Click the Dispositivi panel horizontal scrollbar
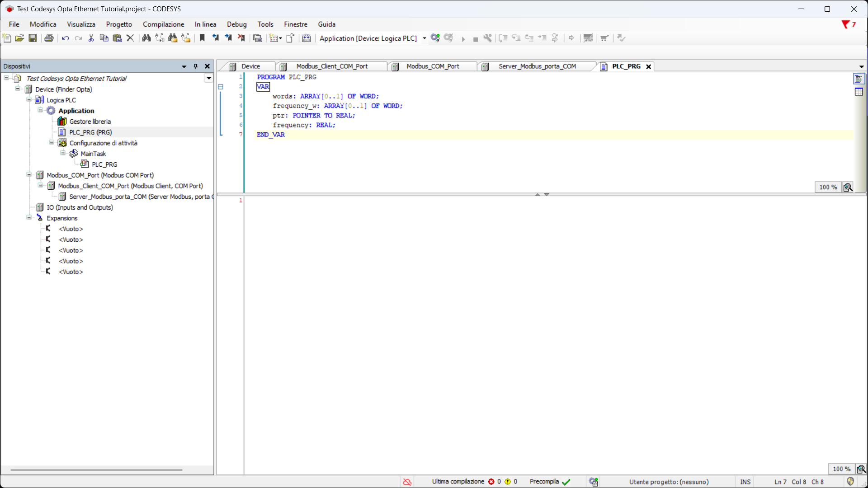Viewport: 868px width, 488px height. point(96,470)
